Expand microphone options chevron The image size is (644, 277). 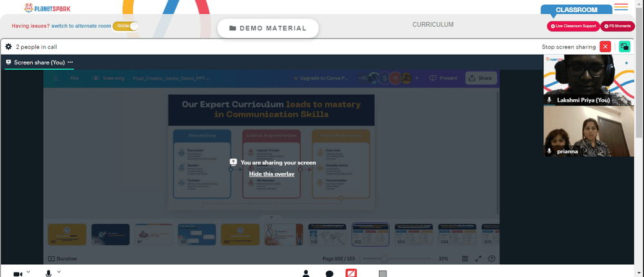click(59, 272)
